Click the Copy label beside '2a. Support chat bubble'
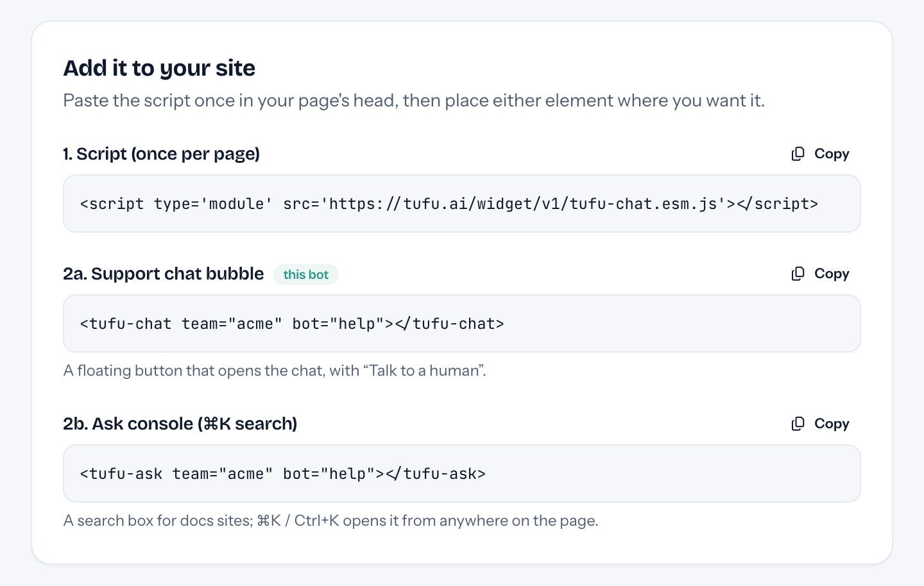 [832, 274]
